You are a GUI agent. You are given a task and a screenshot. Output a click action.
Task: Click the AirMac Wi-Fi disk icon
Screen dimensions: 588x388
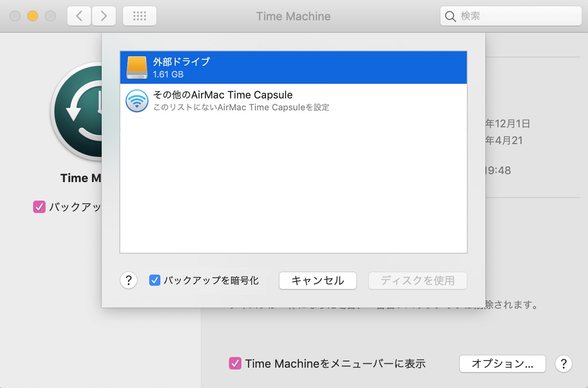coord(137,101)
